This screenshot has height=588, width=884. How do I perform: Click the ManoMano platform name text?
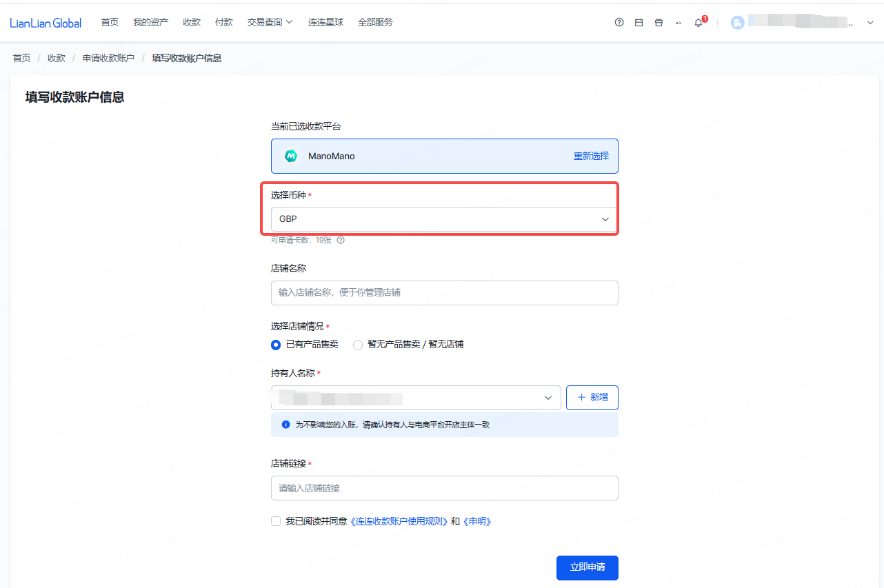pos(332,156)
